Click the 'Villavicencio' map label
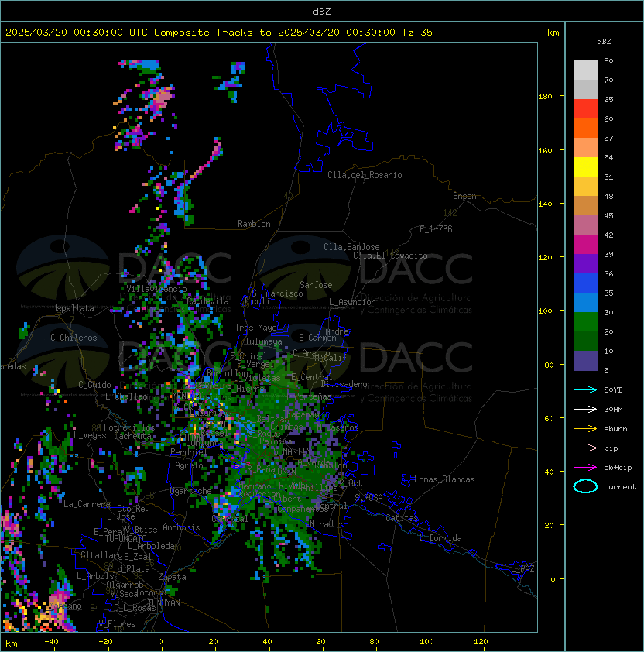 [156, 289]
